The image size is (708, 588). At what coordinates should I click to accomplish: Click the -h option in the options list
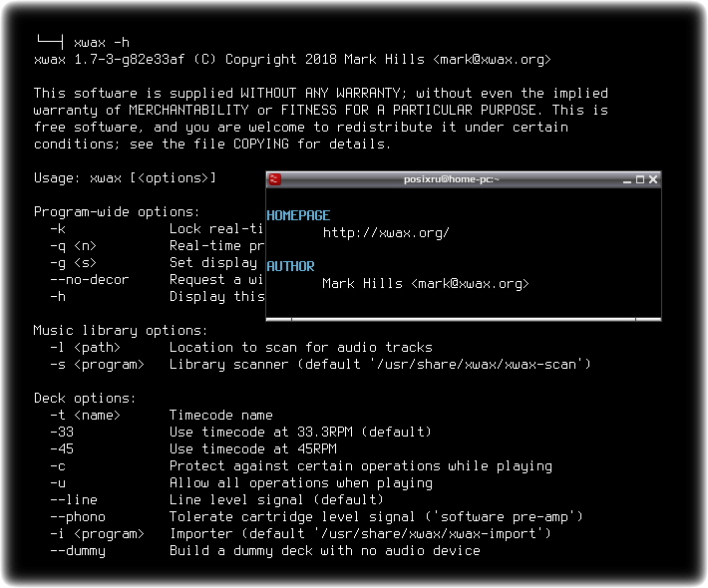click(58, 296)
